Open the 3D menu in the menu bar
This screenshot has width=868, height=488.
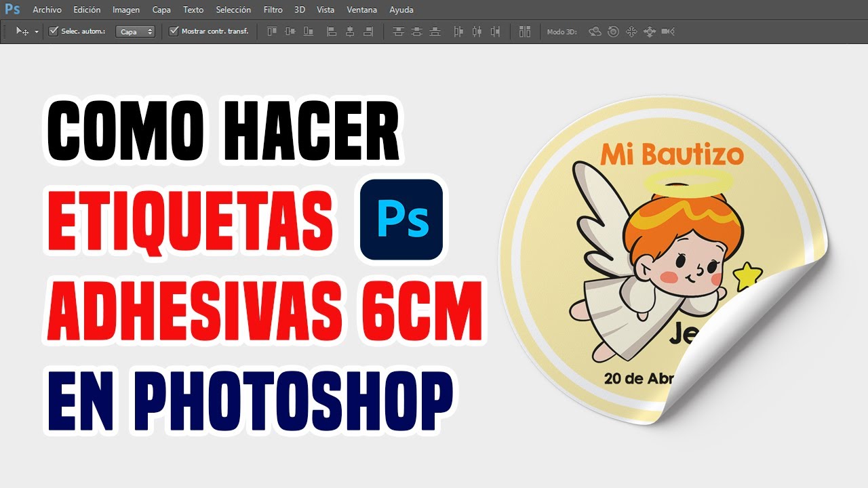300,10
